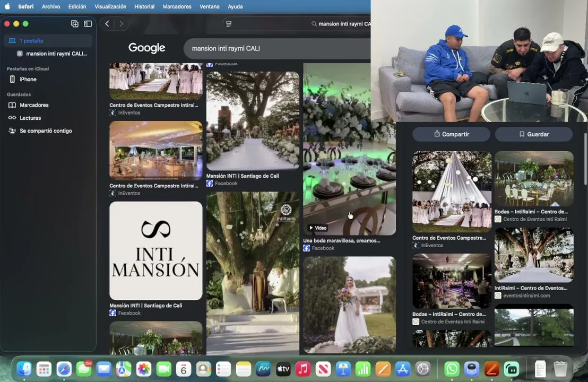Open the white draped tent image in side panel
Viewport: 588px width, 382px height.
452,192
